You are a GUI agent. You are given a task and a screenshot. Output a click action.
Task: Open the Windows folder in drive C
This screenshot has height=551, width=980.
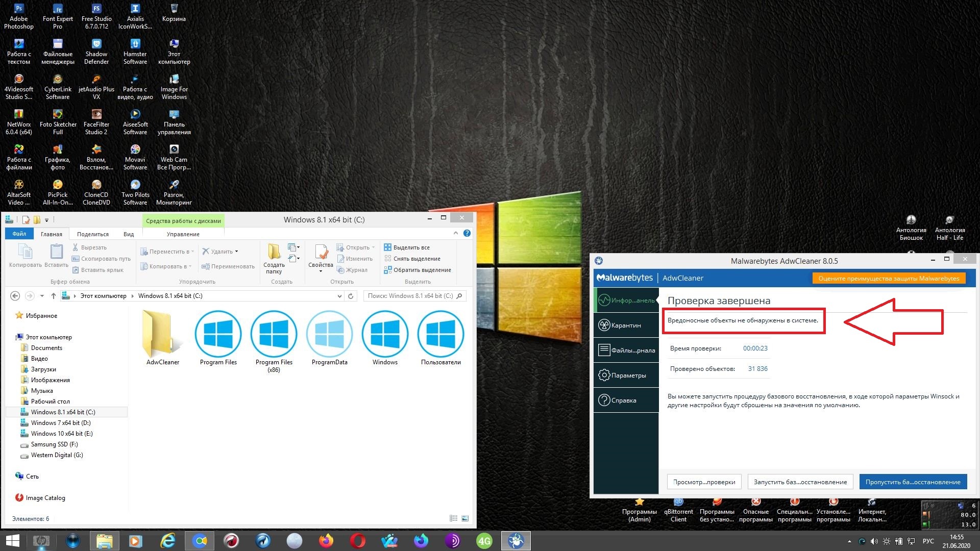click(385, 338)
